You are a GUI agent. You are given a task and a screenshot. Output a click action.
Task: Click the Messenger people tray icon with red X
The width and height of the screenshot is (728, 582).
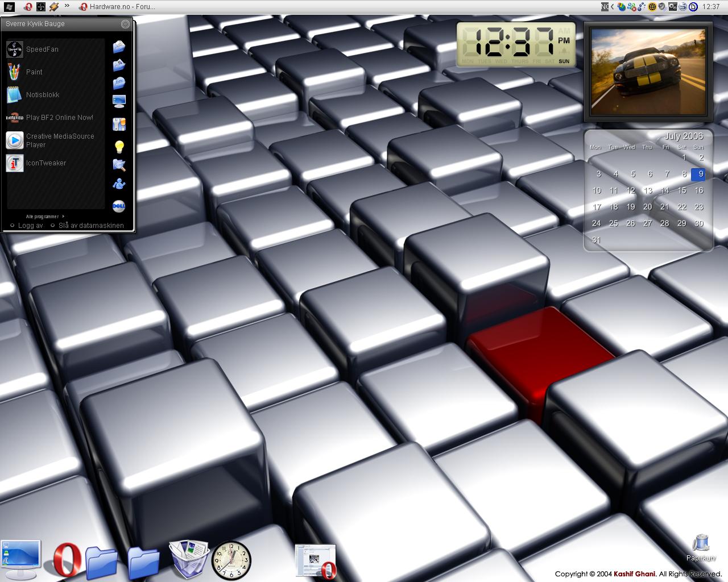tap(631, 7)
